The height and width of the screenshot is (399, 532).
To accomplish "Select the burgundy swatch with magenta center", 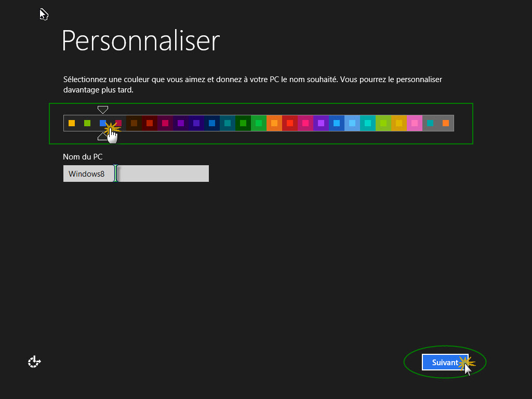I will pos(165,123).
